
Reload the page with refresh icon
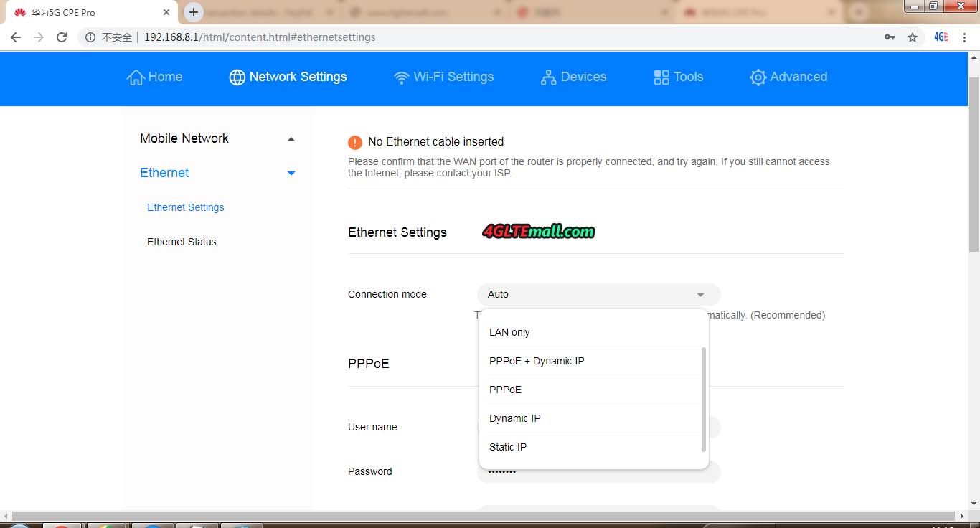[x=62, y=37]
